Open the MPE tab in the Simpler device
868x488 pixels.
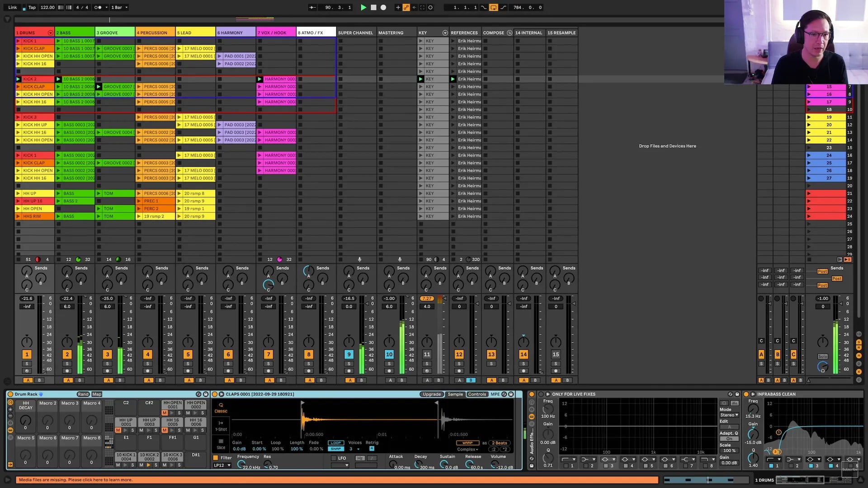click(495, 394)
